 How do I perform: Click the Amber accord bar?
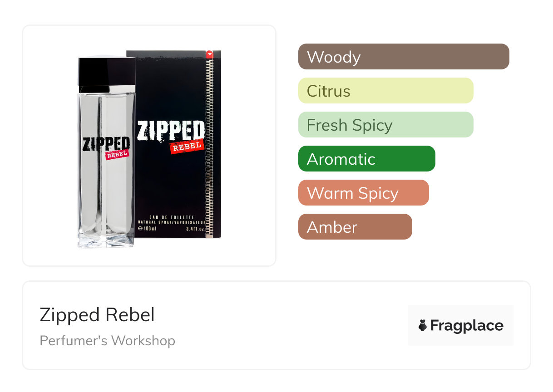pyautogui.click(x=355, y=227)
